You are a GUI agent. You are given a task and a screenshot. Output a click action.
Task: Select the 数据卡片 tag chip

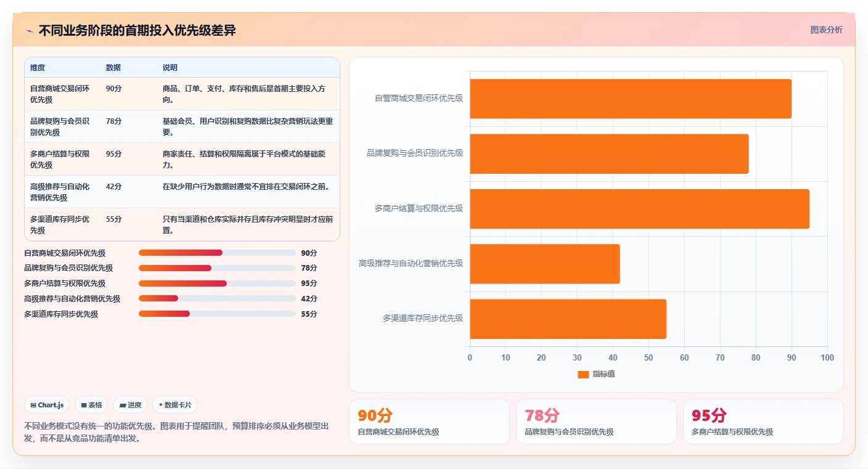(x=175, y=405)
